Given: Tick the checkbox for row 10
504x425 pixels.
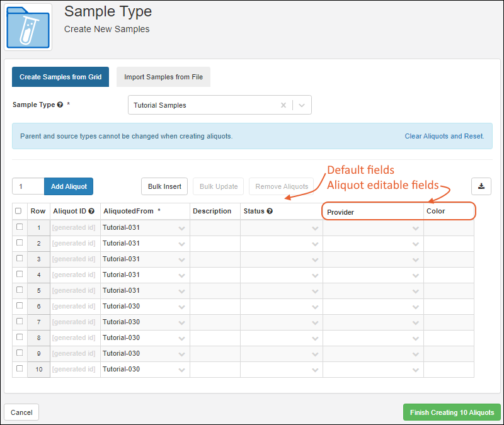Looking at the screenshot, I should 20,369.
